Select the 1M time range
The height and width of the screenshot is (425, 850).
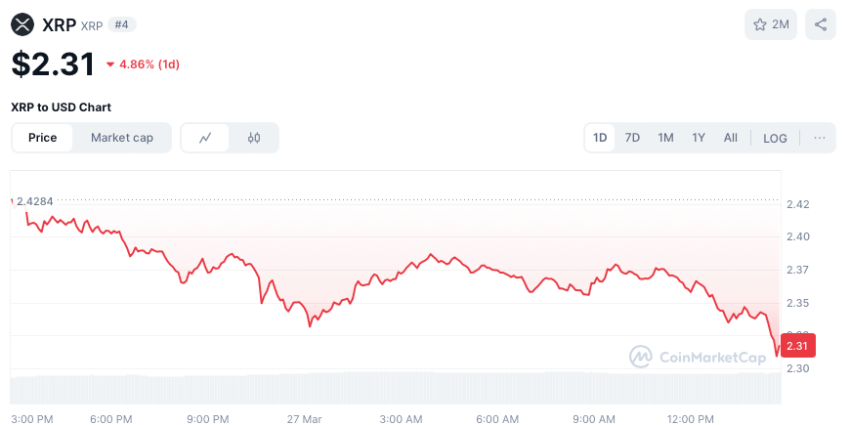tap(665, 138)
